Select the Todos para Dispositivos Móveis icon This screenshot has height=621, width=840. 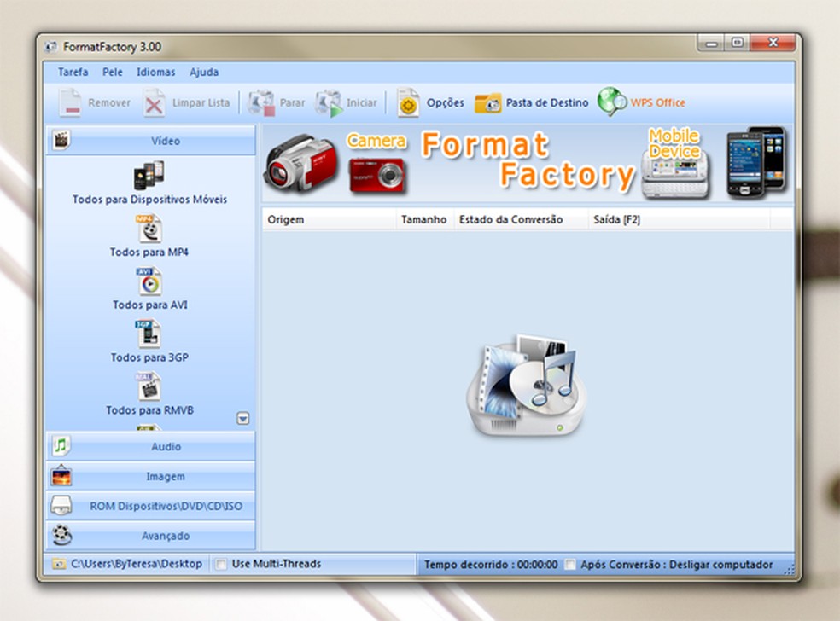click(149, 176)
